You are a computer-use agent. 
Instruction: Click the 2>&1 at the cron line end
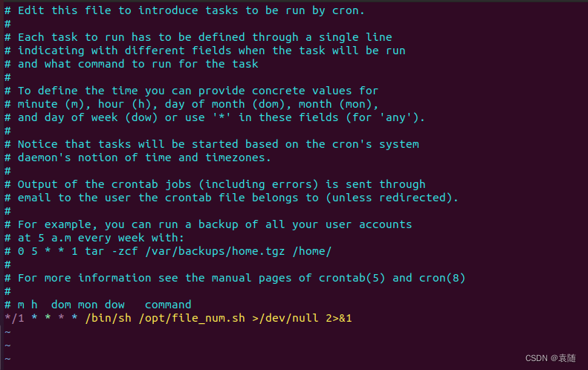click(x=339, y=318)
